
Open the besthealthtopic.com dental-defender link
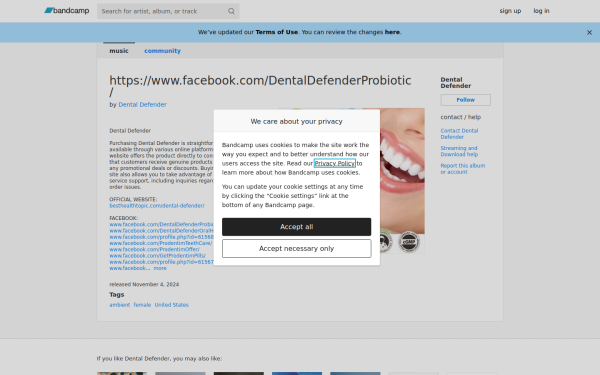pyautogui.click(x=157, y=205)
